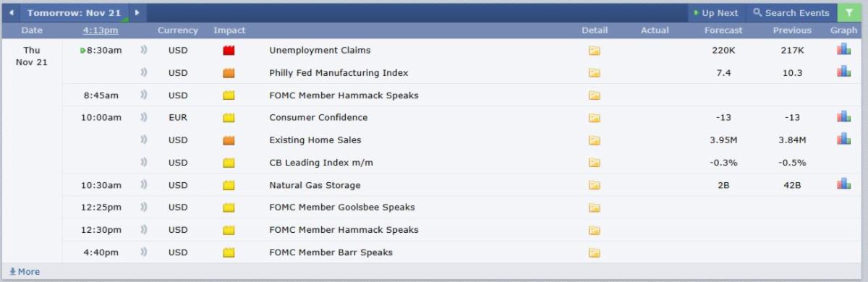The image size is (868, 282).
Task: Open the Tomorrow: Nov 21 date selector
Action: click(x=74, y=13)
